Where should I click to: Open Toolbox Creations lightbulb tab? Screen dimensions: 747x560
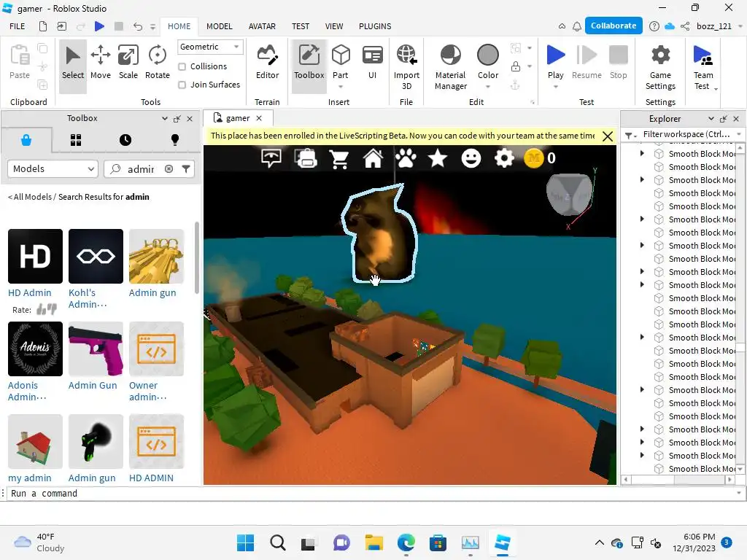coord(175,140)
